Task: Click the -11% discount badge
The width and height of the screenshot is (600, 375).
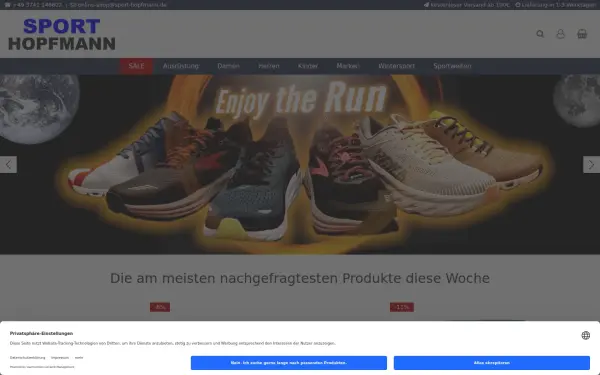Action: pyautogui.click(x=402, y=307)
